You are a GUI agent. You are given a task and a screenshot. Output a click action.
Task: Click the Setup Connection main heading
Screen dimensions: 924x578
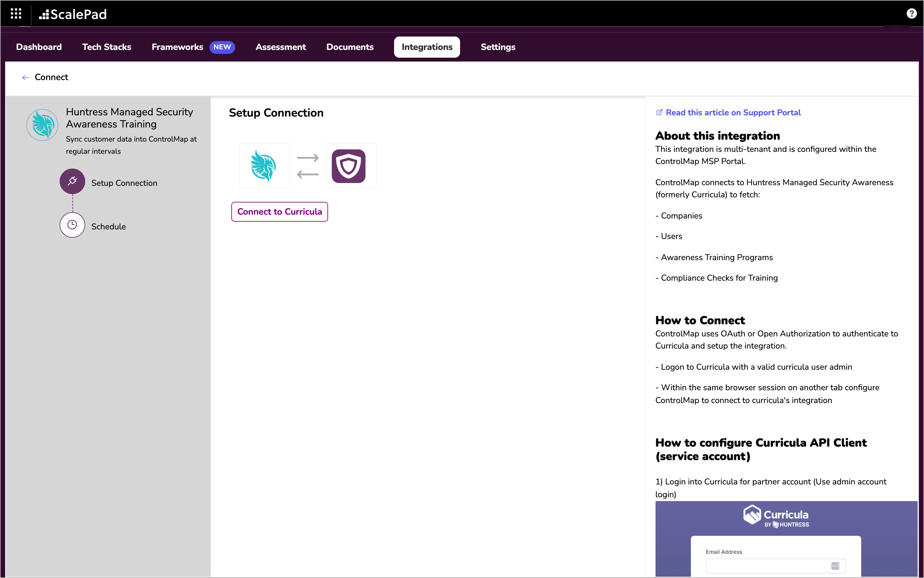click(x=276, y=113)
